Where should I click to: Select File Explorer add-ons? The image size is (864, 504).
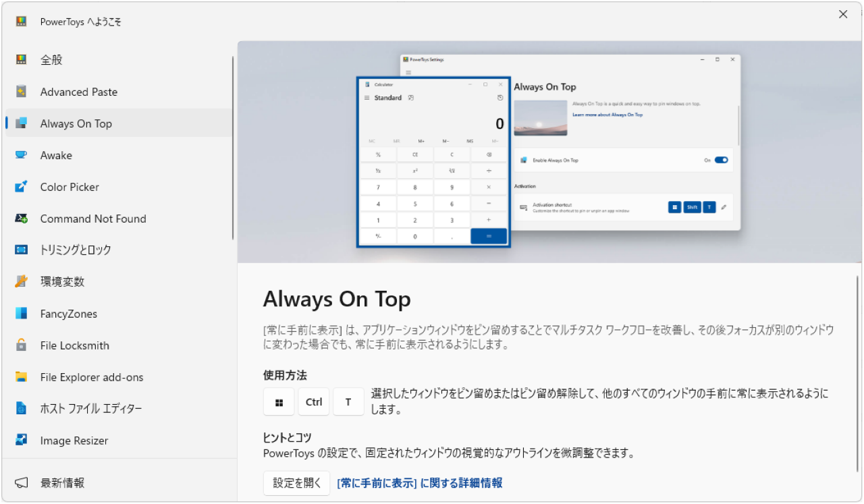tap(119, 376)
